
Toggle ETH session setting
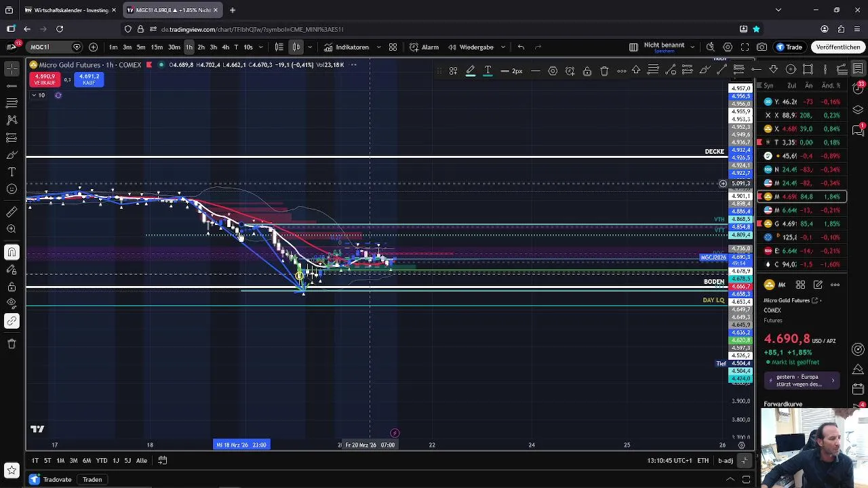pos(703,461)
